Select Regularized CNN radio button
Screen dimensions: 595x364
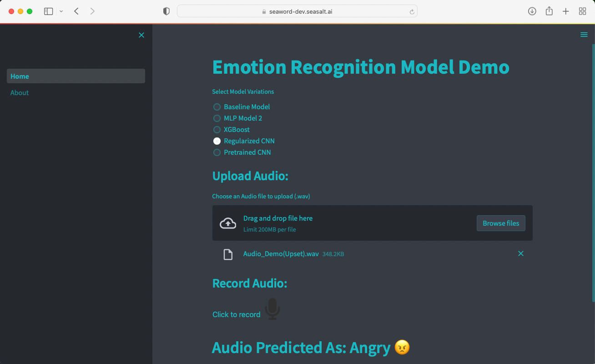(x=217, y=141)
